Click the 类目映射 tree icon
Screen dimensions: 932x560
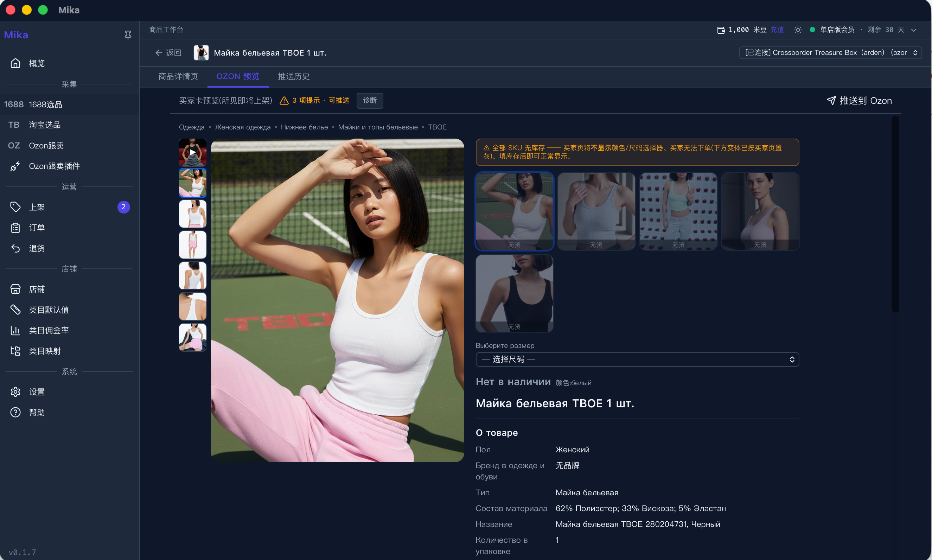(15, 351)
